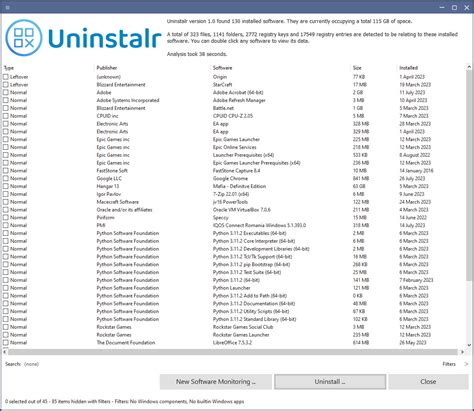Screen dimensions: 474x411
Task: Click vertical scrollbar down arrow
Action: [x=469, y=345]
